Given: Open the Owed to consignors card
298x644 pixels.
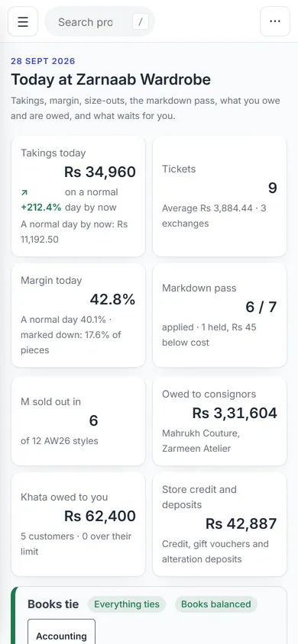Looking at the screenshot, I should click(219, 421).
